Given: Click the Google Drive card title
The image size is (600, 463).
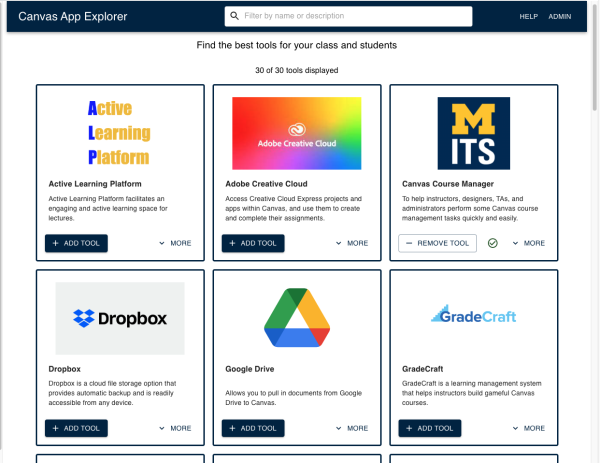Looking at the screenshot, I should click(x=249, y=369).
